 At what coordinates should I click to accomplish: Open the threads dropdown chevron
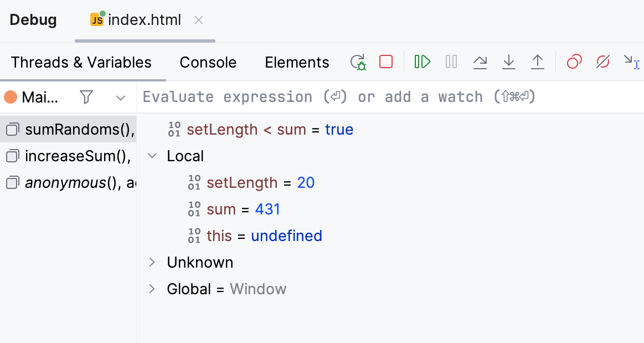pos(121,98)
